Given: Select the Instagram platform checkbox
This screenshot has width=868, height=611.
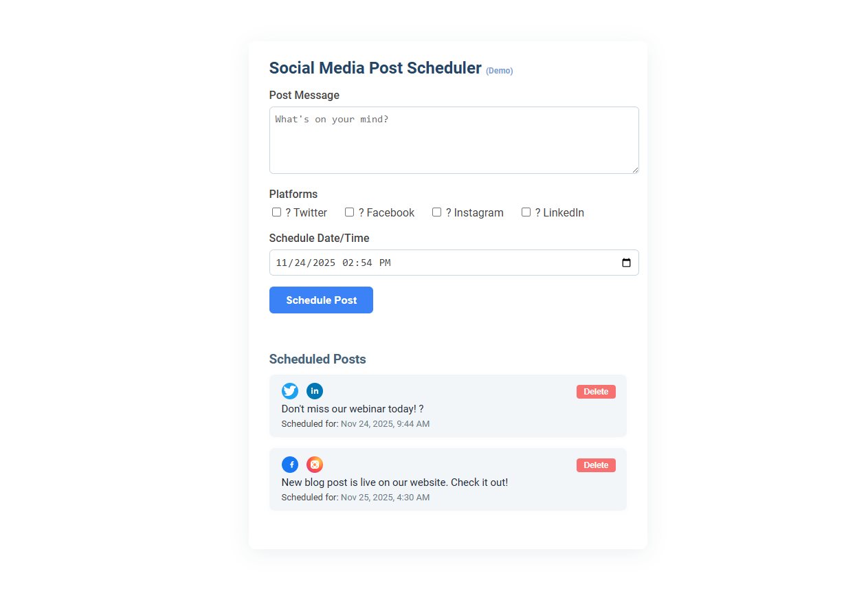Looking at the screenshot, I should 437,212.
